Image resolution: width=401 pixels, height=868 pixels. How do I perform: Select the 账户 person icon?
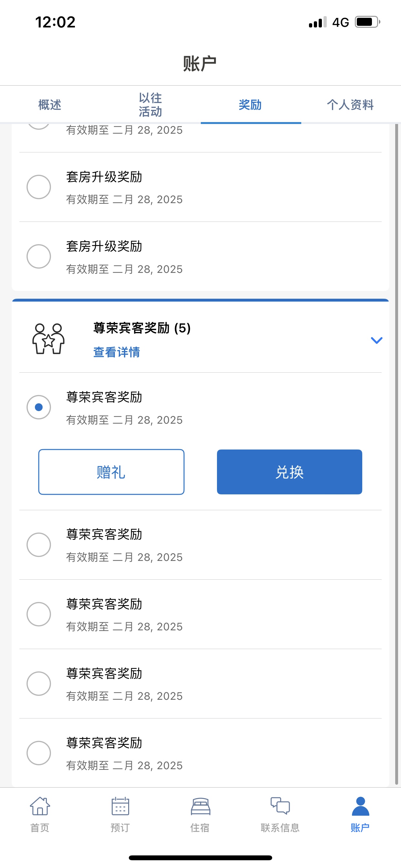coord(361,806)
